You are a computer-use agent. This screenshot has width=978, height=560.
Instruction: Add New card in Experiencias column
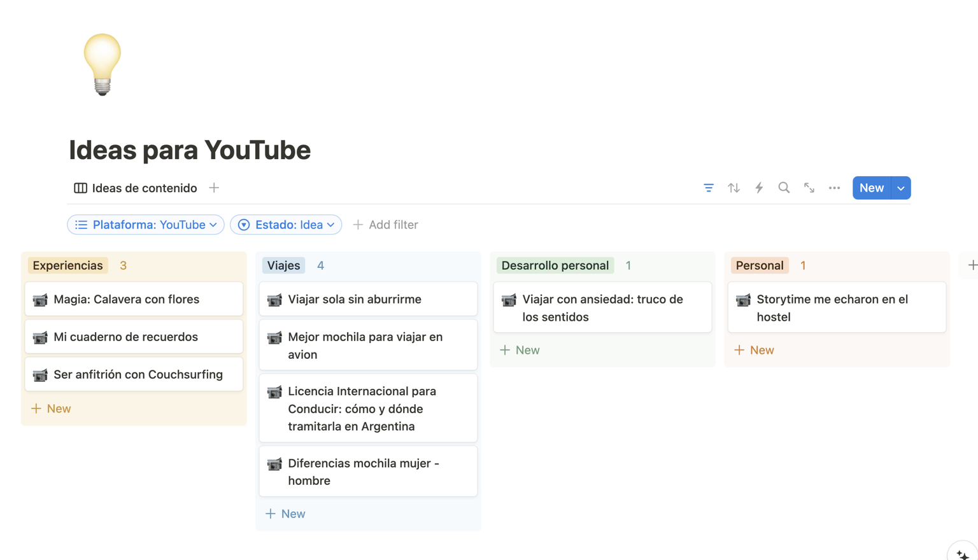tap(51, 409)
